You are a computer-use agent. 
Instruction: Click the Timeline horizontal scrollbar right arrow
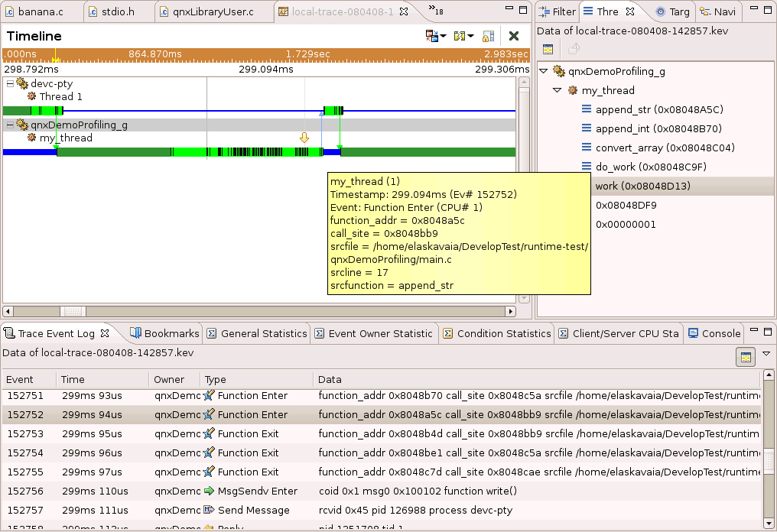(x=511, y=311)
